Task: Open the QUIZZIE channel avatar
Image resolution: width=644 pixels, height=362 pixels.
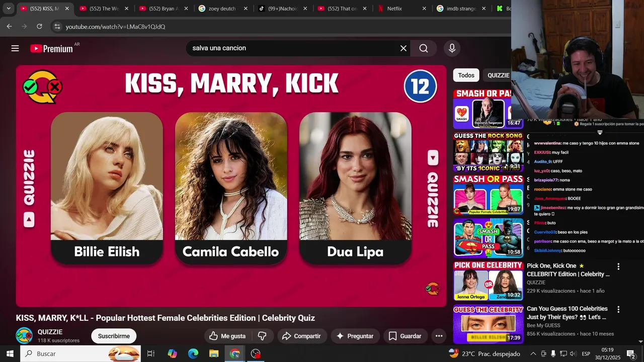Action: coord(24,336)
